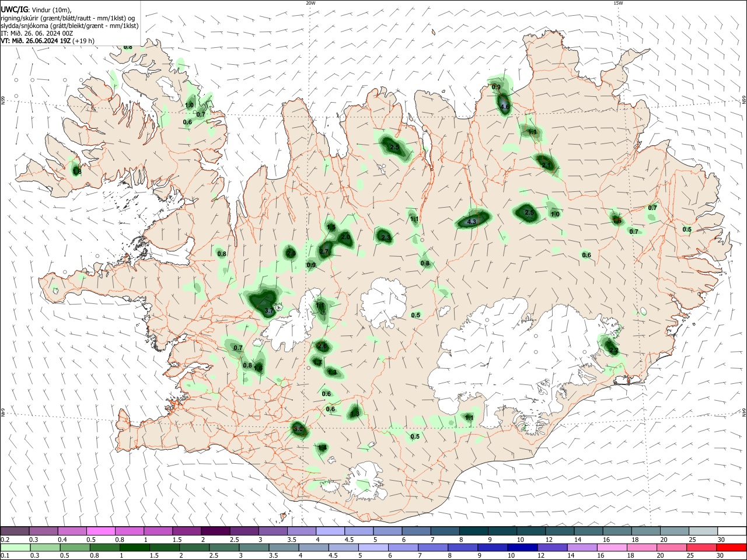This screenshot has width=747, height=560.
Task: Pick the pale green swatch above 0.1
Action: 15,547
